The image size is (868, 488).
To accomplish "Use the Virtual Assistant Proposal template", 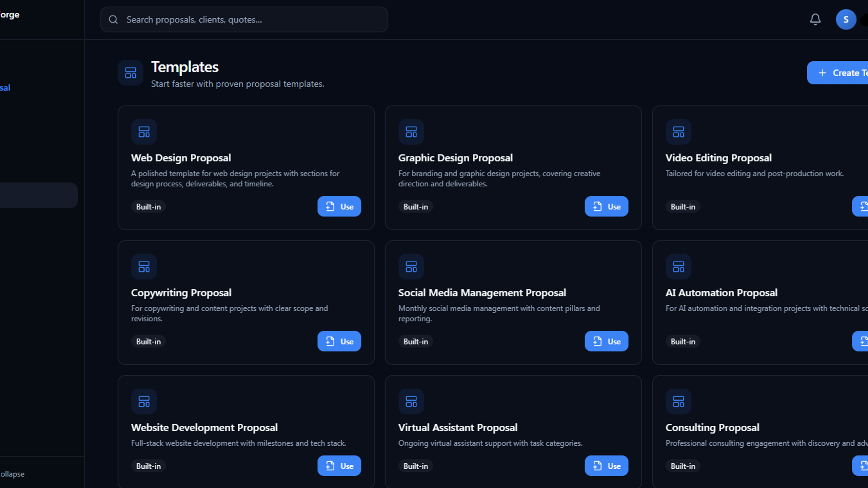I will 606,466.
